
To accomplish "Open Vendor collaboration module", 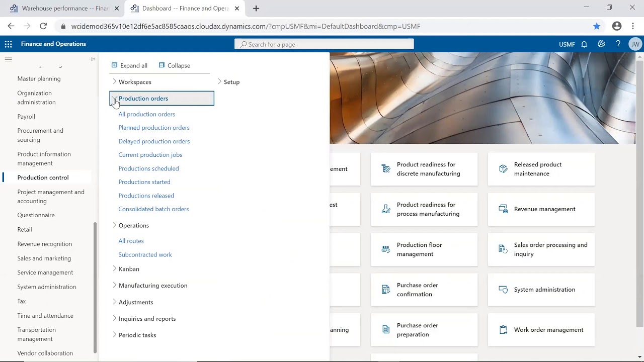I will coord(45,353).
